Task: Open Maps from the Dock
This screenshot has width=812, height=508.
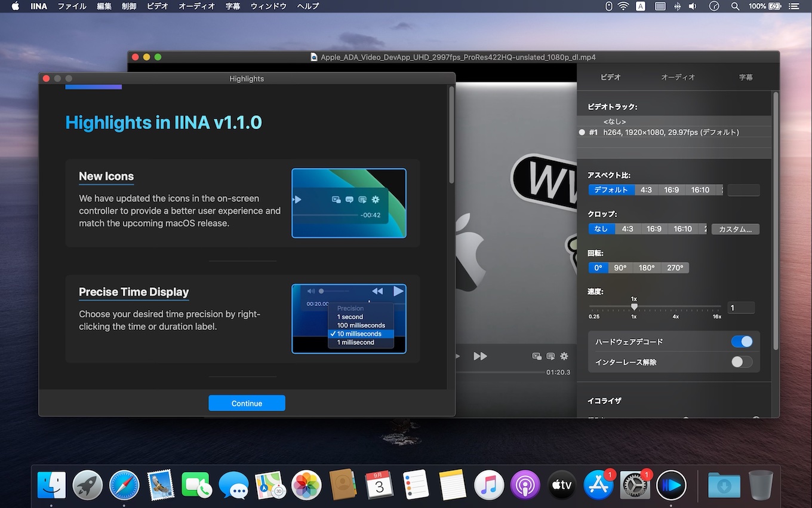Action: (270, 485)
